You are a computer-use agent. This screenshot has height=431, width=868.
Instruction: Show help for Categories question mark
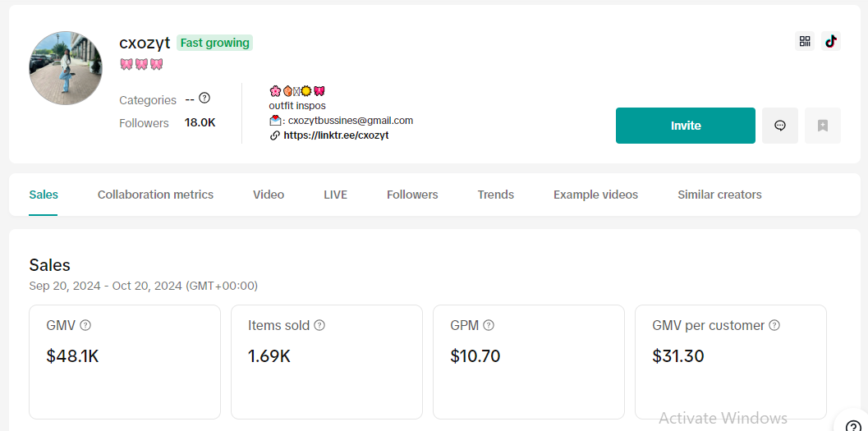[204, 98]
